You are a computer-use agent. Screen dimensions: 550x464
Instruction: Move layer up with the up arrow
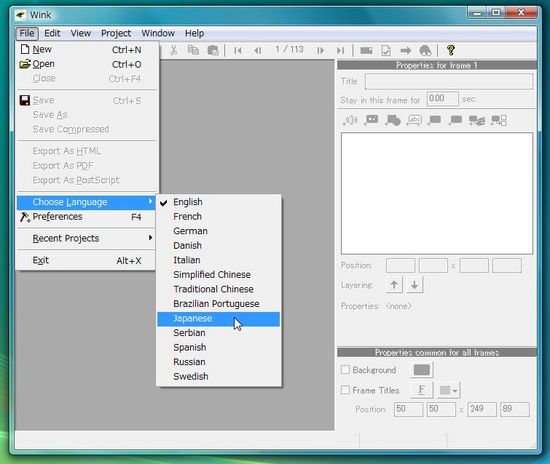pos(394,284)
